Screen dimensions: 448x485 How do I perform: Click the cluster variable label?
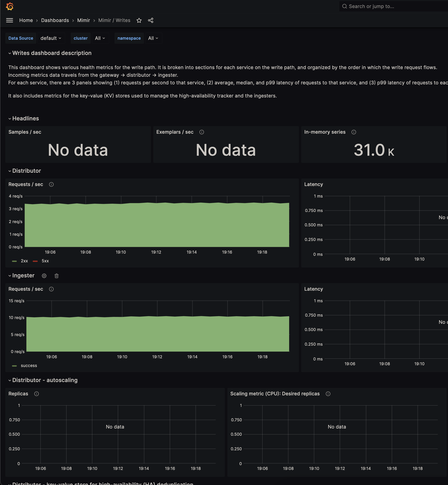pyautogui.click(x=80, y=38)
